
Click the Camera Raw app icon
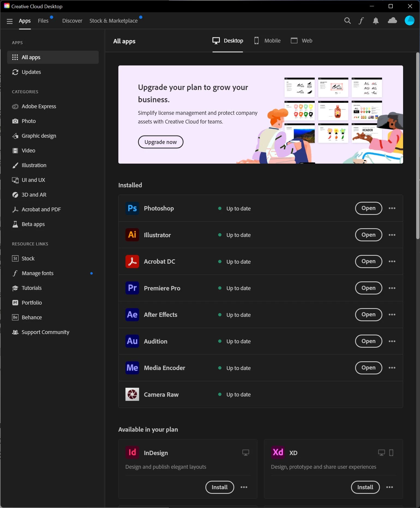[x=132, y=394]
